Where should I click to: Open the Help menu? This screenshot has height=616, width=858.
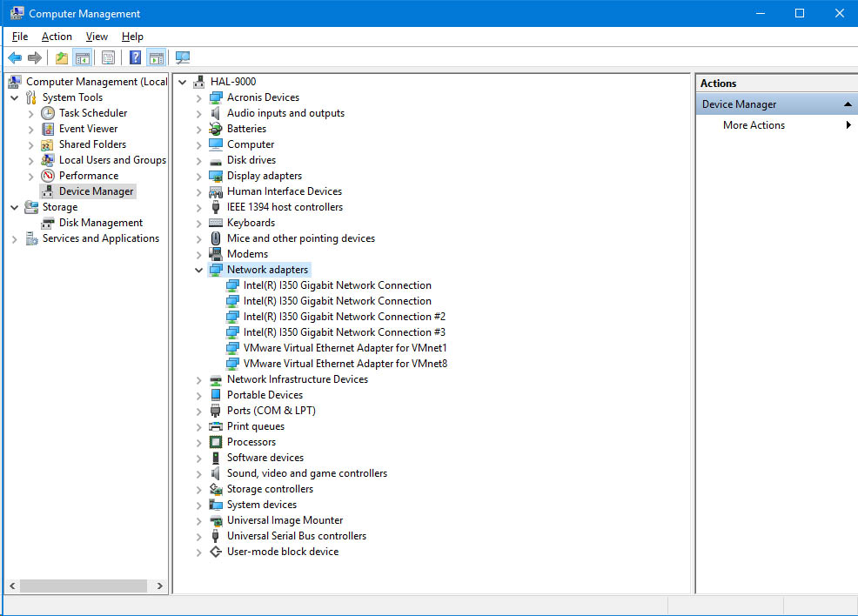point(132,37)
